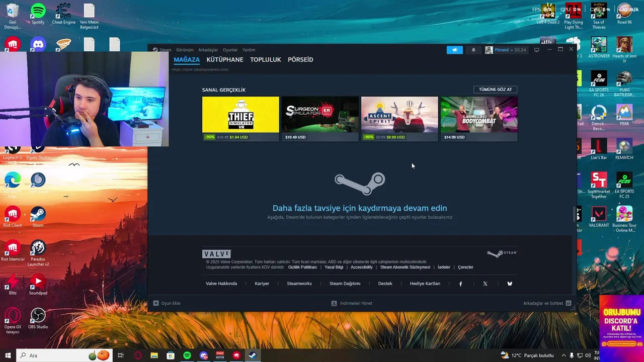This screenshot has height=362, width=644.
Task: Open the Valve Hakkında footer link
Action: click(221, 284)
